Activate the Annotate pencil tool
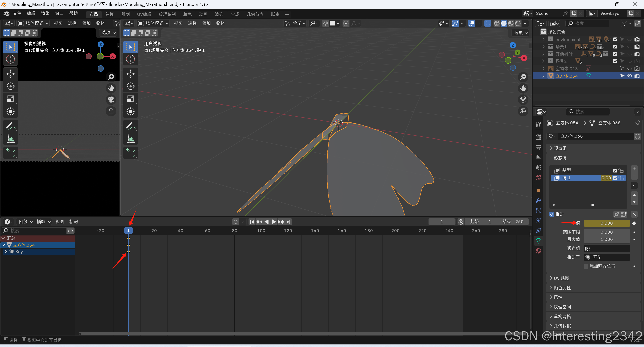 [130, 126]
